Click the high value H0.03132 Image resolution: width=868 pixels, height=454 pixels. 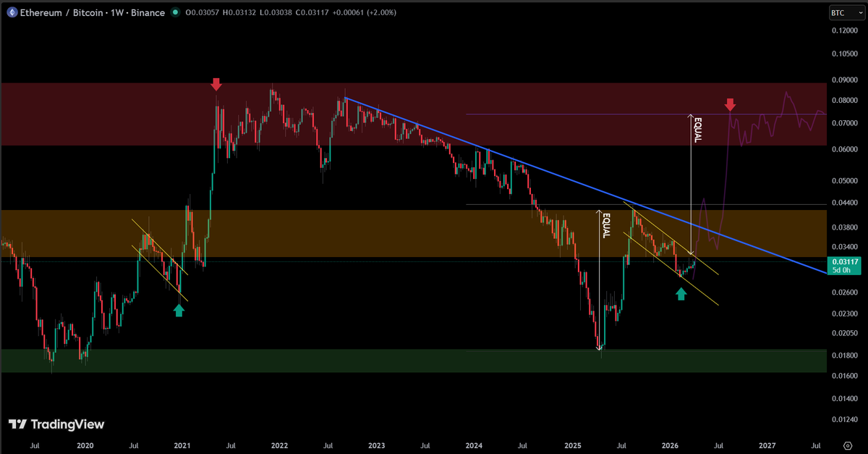tap(240, 12)
